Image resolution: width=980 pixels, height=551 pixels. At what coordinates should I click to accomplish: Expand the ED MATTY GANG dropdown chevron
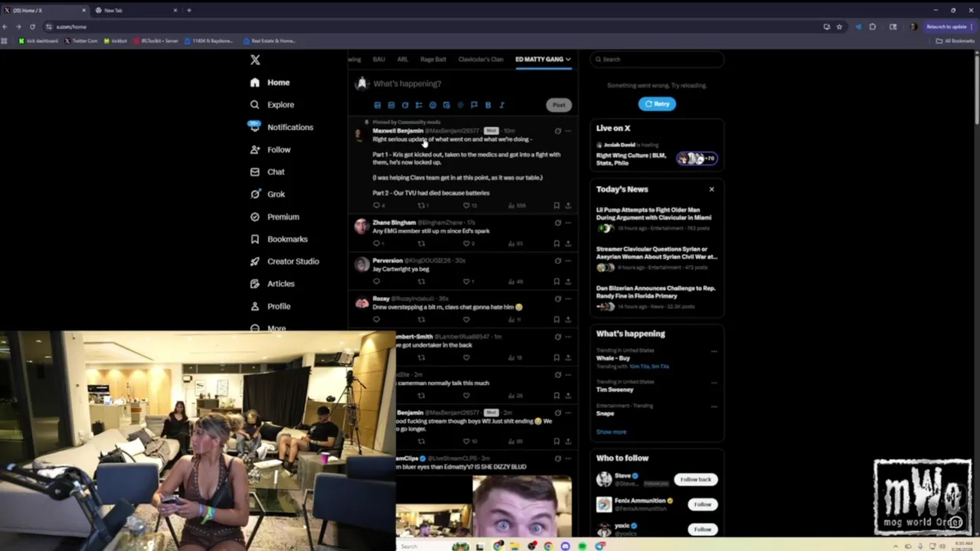568,59
